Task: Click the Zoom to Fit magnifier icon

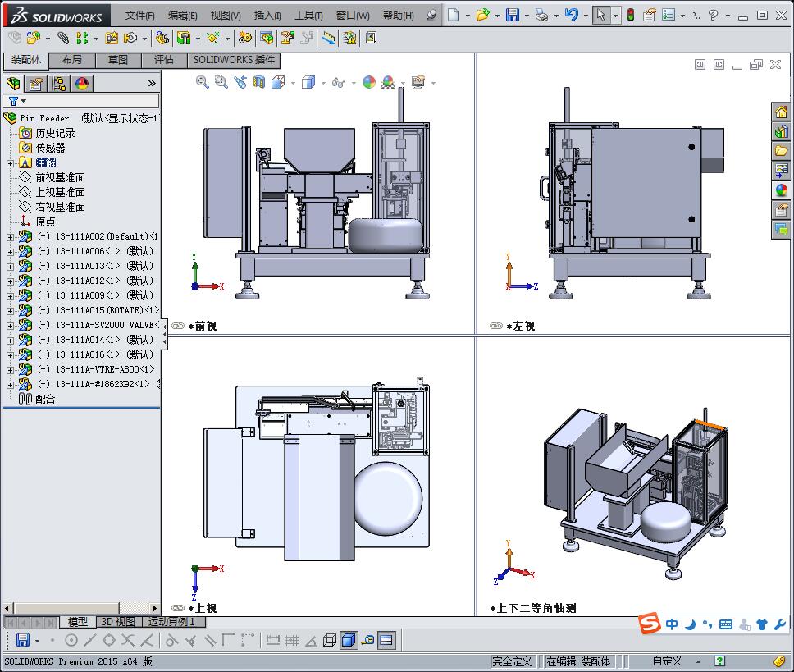Action: click(x=202, y=82)
